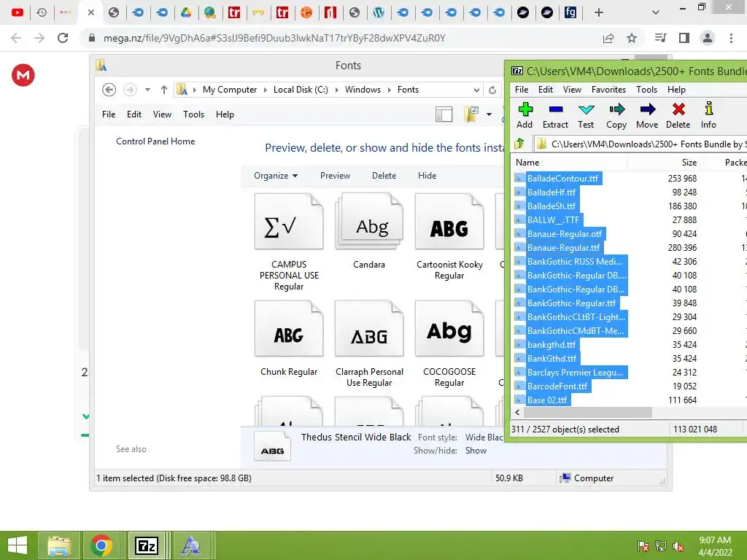Expand the Windows breadcrumb arrow

390,90
